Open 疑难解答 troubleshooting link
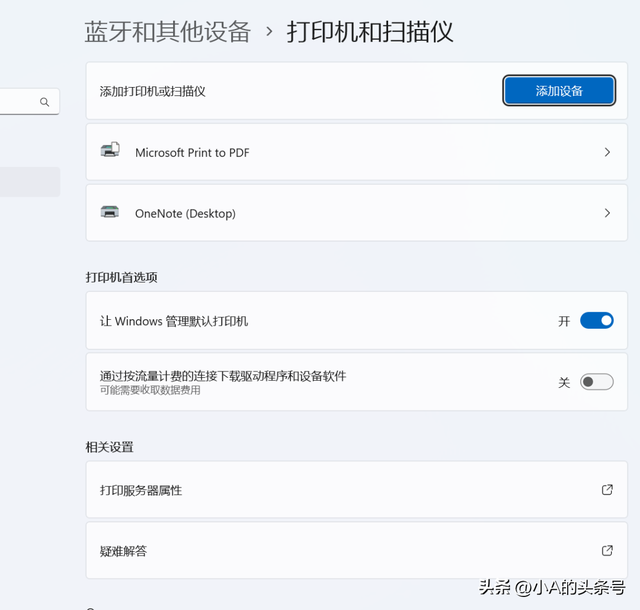The width and height of the screenshot is (640, 610). 356,550
